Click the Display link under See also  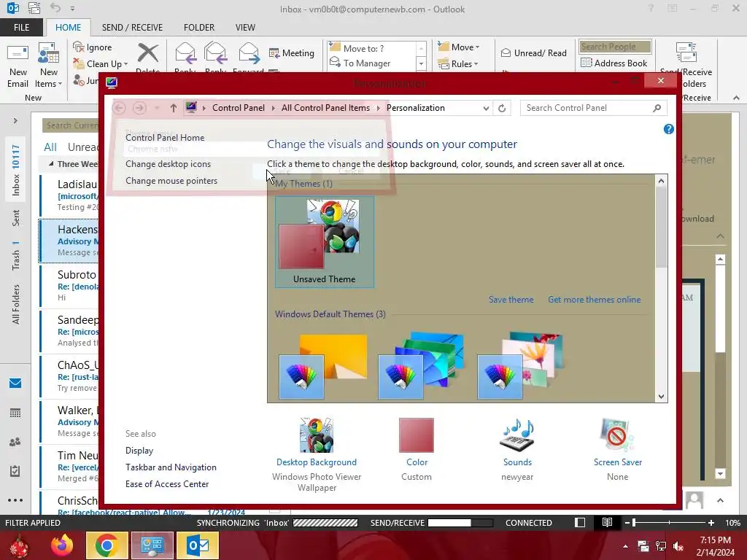pos(139,451)
